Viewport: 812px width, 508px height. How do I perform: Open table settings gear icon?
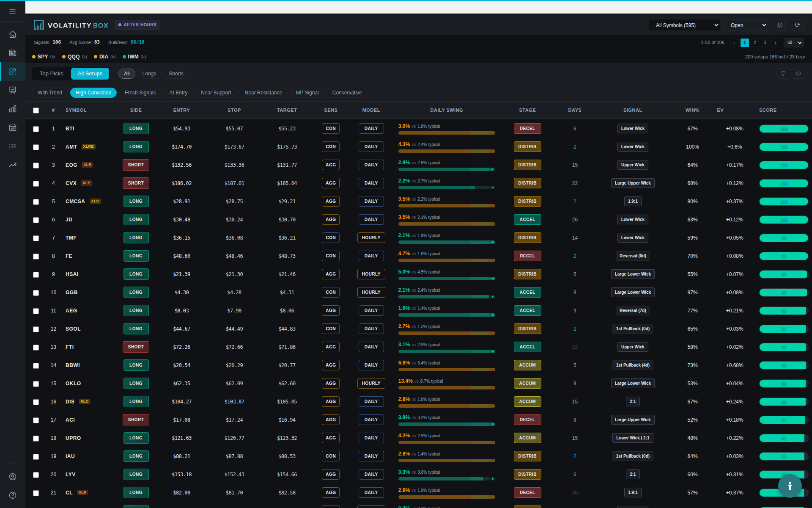pos(798,74)
